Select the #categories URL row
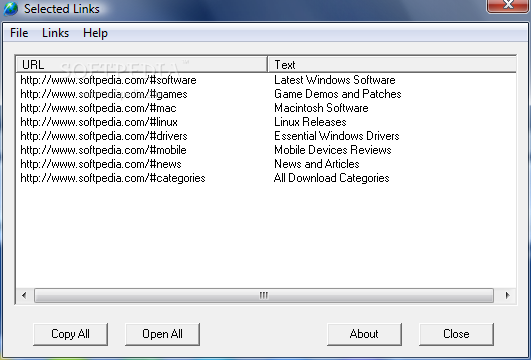Image resolution: width=531 pixels, height=360 pixels. tap(113, 178)
